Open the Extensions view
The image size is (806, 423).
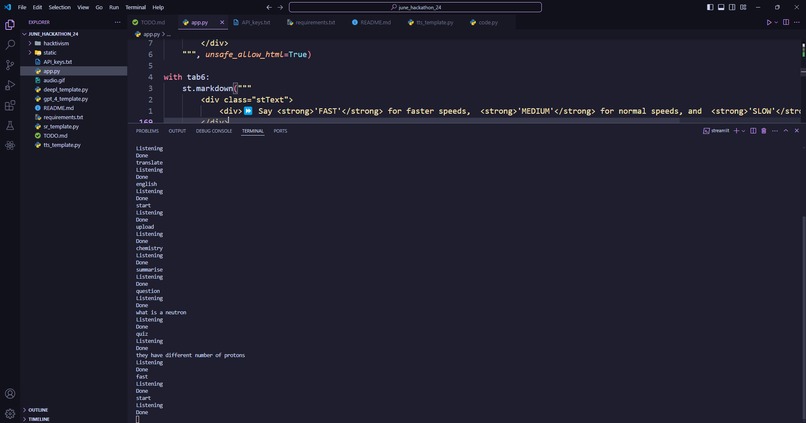tap(10, 105)
